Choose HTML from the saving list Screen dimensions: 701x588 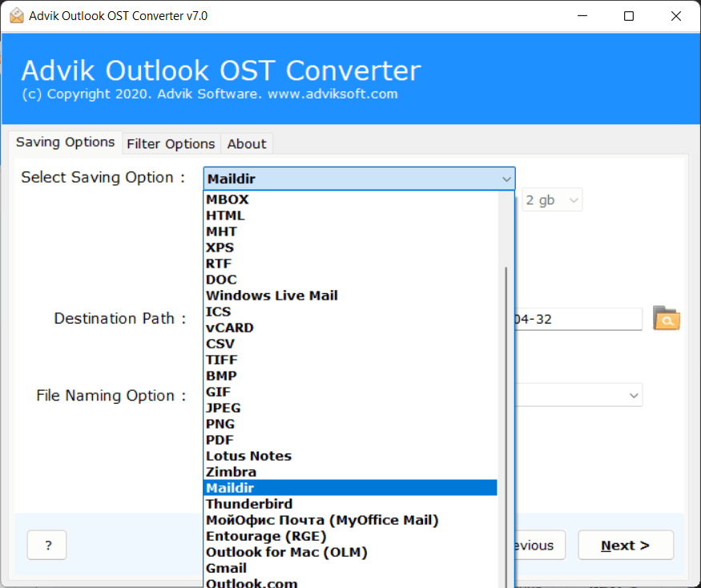350,215
